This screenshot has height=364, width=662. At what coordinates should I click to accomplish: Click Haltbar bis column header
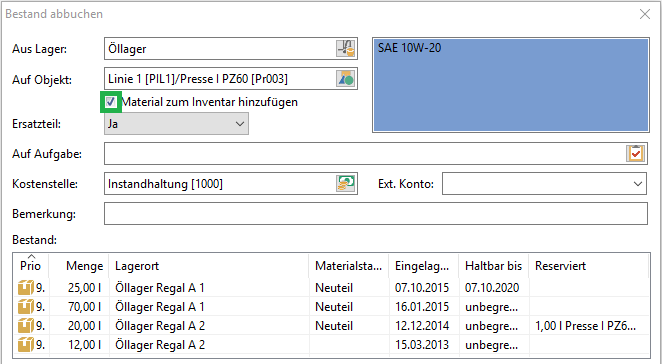pyautogui.click(x=494, y=266)
